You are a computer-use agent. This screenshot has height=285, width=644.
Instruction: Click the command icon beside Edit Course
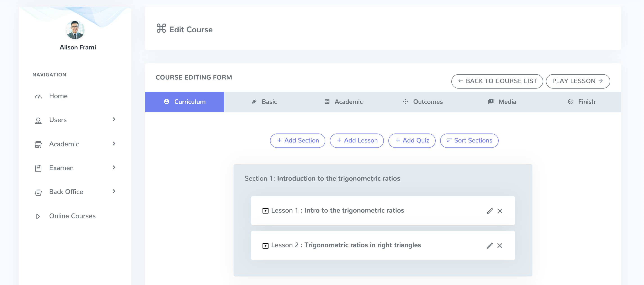pos(161,28)
